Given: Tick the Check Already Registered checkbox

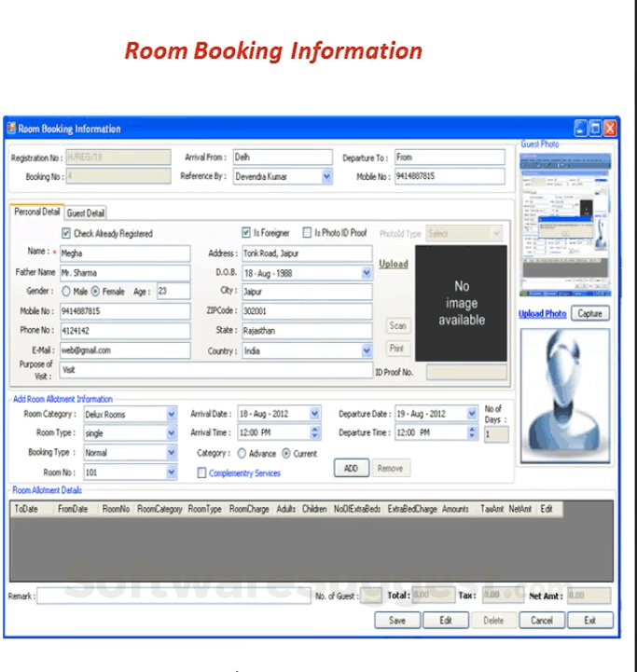Looking at the screenshot, I should point(66,233).
